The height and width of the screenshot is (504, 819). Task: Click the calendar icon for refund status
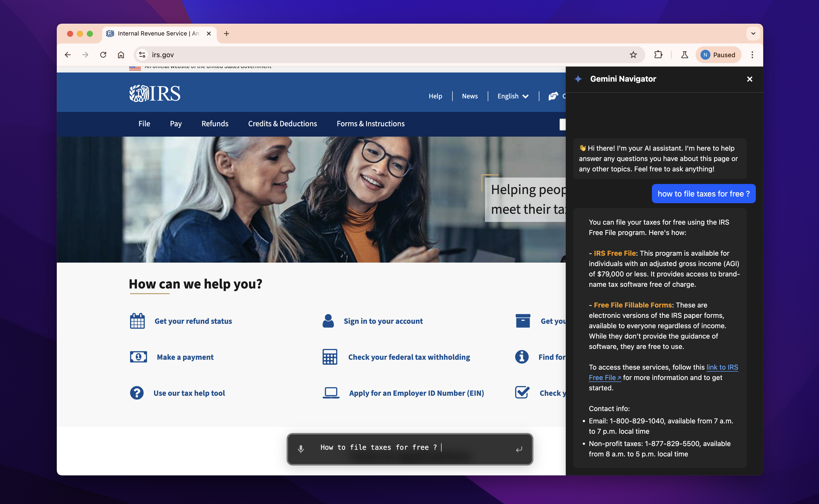(137, 321)
